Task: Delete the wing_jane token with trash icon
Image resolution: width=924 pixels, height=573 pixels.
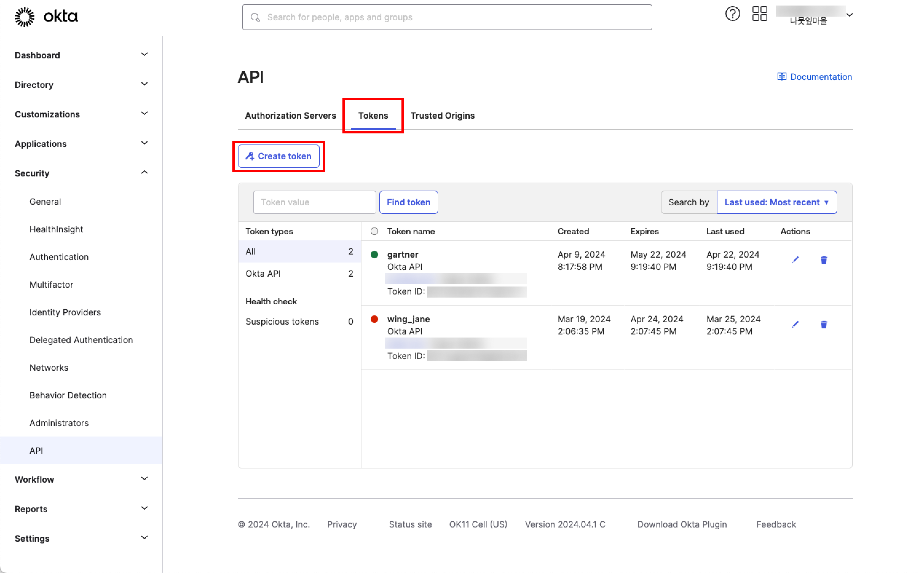Action: click(823, 324)
